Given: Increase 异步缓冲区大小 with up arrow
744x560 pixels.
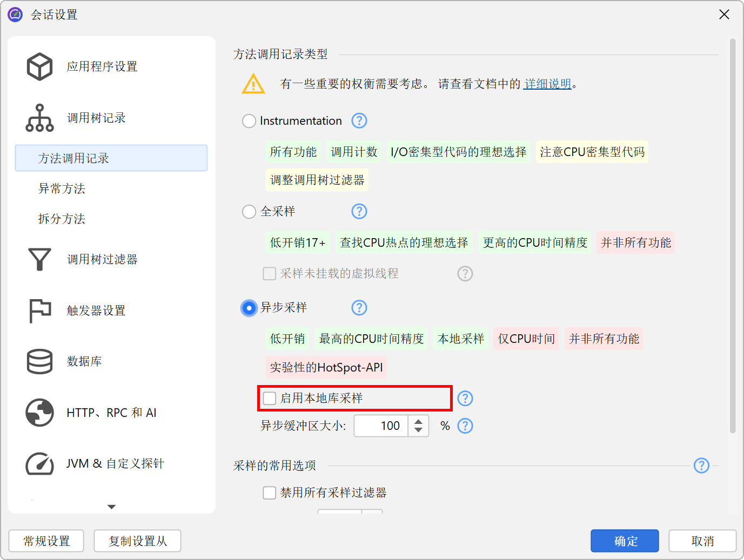Looking at the screenshot, I should coord(418,422).
